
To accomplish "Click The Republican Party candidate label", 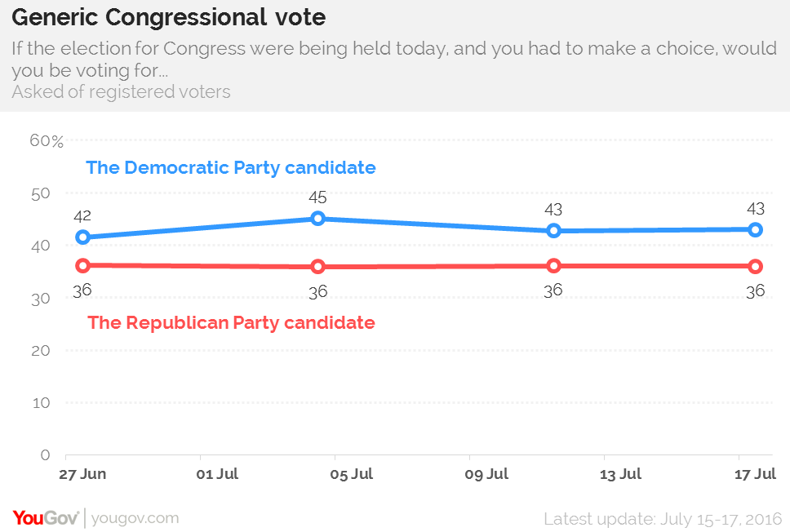I will [x=231, y=322].
